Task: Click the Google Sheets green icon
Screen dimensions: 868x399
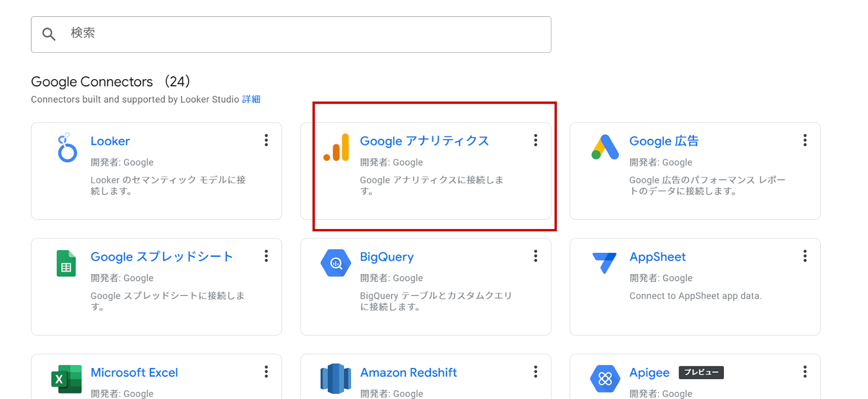Action: (66, 263)
